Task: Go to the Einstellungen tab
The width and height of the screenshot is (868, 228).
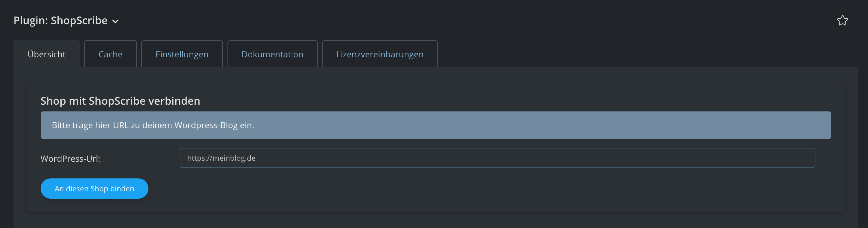Action: [x=182, y=54]
